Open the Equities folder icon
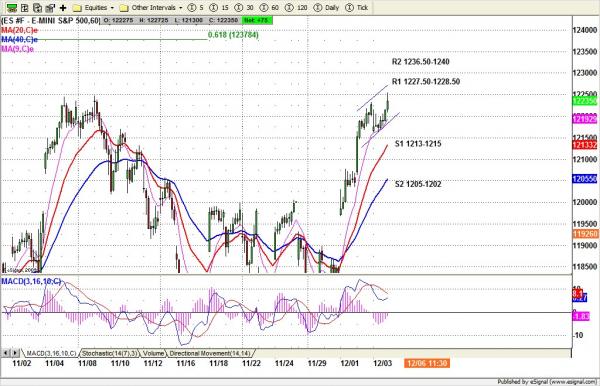The width and height of the screenshot is (600, 386). (x=77, y=8)
